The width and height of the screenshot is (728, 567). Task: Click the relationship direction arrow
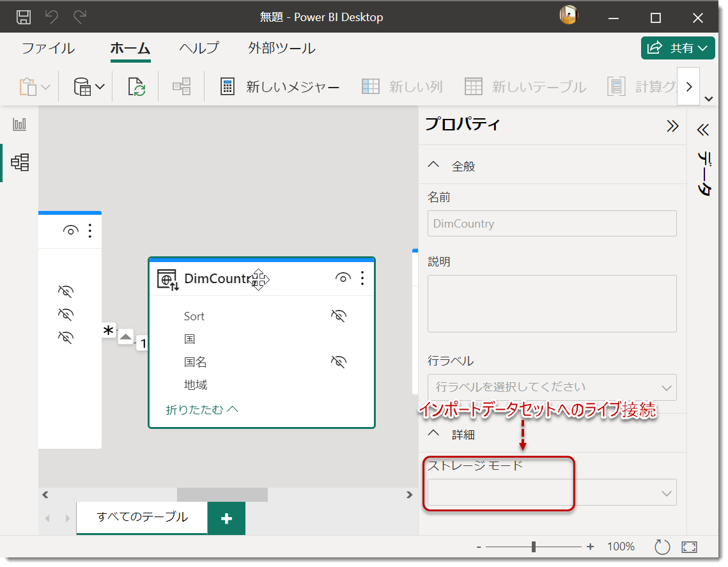125,337
